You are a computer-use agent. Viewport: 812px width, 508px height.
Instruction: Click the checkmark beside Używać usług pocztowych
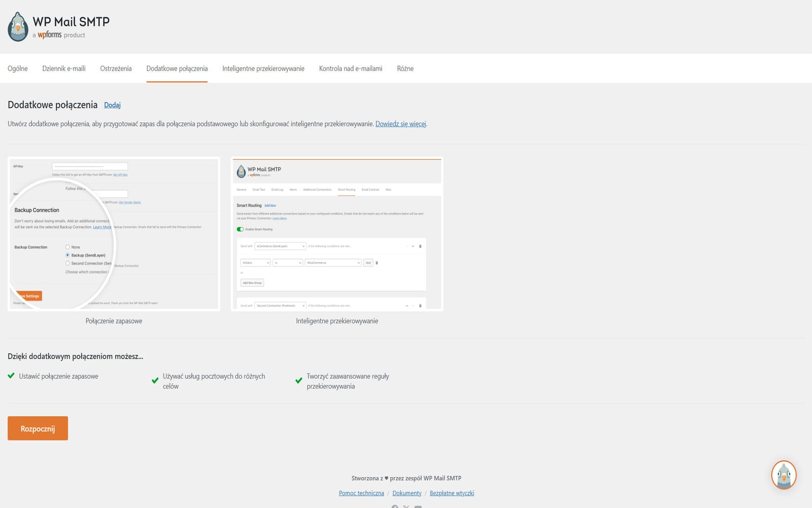pyautogui.click(x=155, y=380)
